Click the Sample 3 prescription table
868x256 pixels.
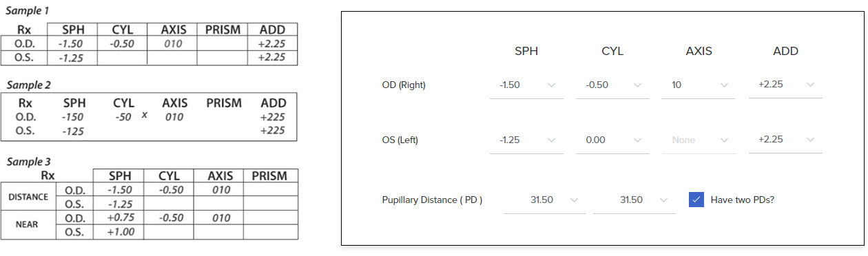tap(149, 204)
